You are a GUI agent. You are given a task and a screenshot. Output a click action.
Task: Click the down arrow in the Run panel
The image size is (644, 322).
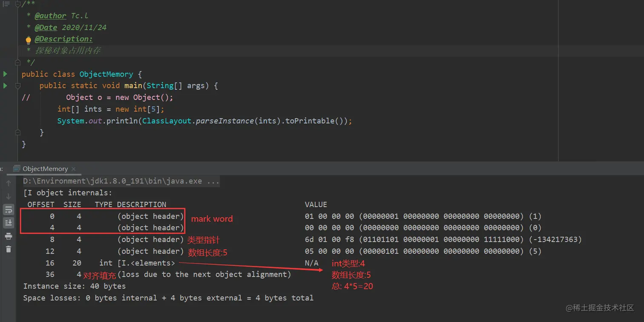[9, 197]
